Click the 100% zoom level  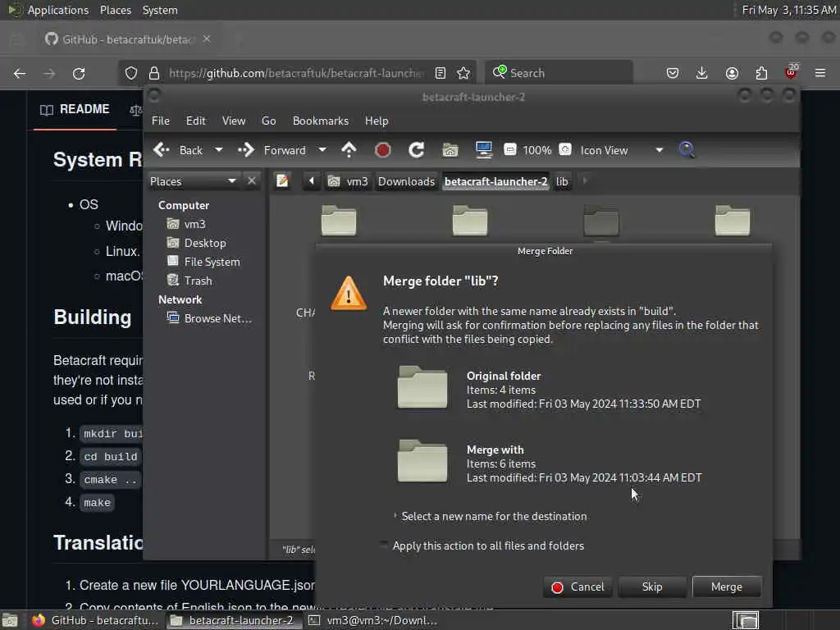tap(536, 151)
